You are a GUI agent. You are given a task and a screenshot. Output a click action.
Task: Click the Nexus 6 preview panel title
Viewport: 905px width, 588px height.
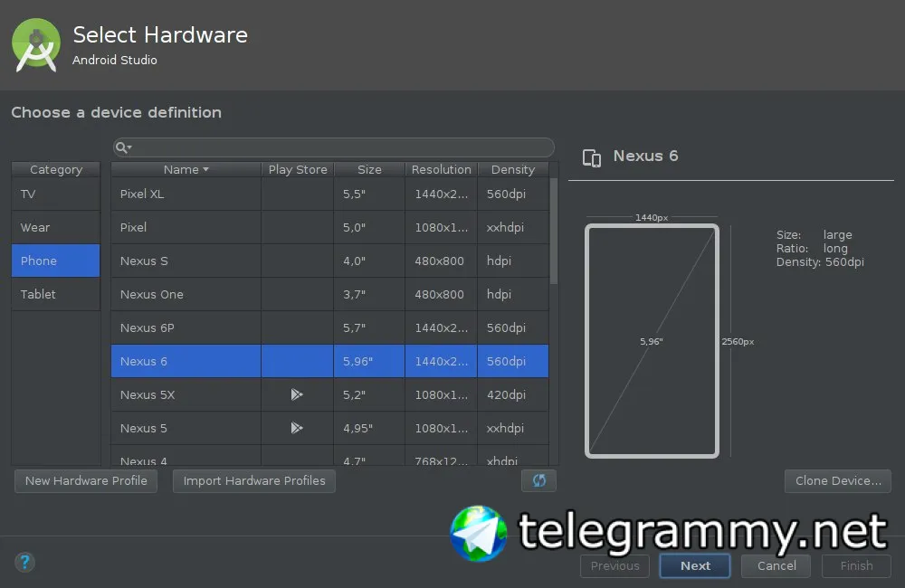[645, 156]
